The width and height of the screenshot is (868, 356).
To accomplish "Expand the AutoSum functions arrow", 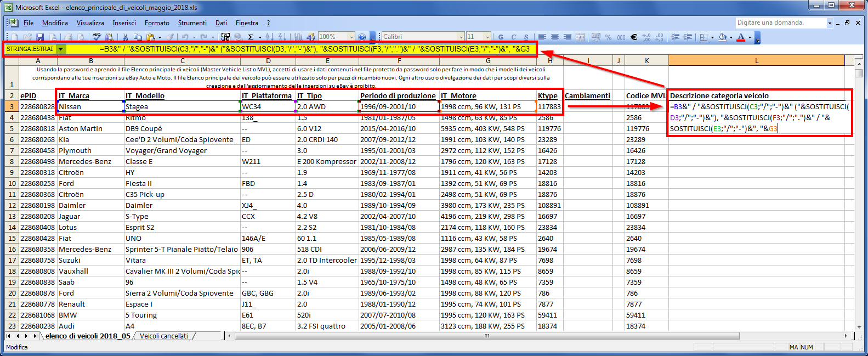I will (x=260, y=37).
